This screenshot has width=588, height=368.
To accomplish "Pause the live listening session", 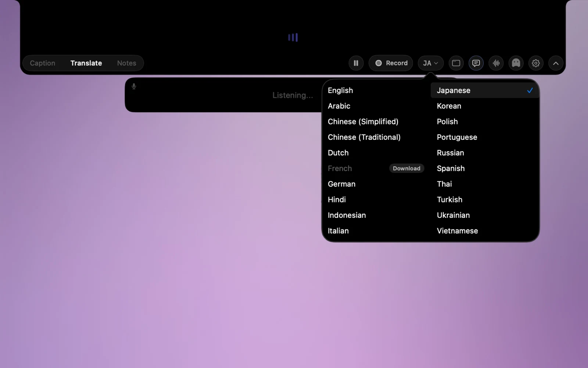I will click(356, 63).
